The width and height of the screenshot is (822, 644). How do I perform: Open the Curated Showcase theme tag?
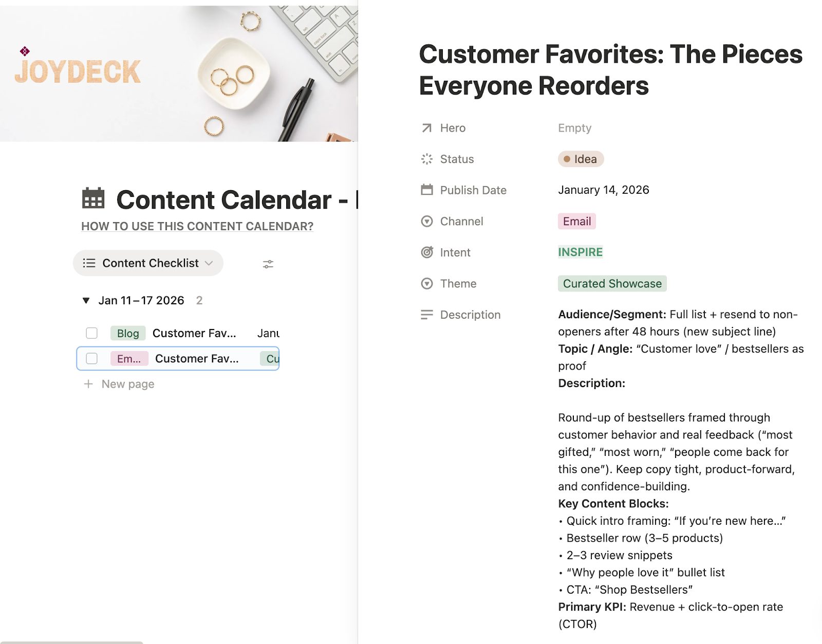click(x=612, y=284)
